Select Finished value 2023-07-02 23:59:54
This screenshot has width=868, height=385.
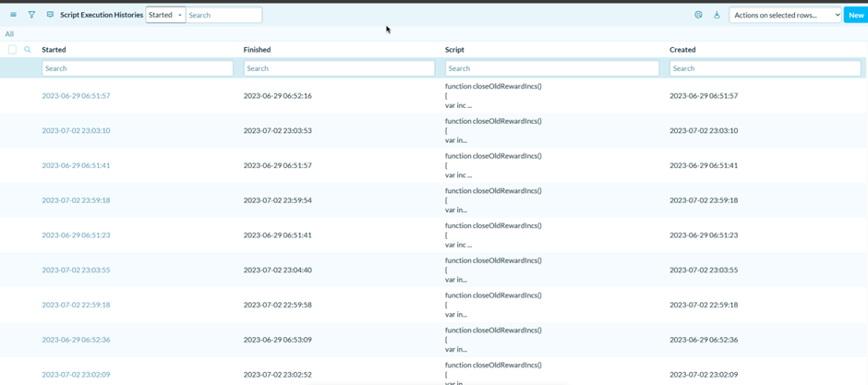click(277, 200)
